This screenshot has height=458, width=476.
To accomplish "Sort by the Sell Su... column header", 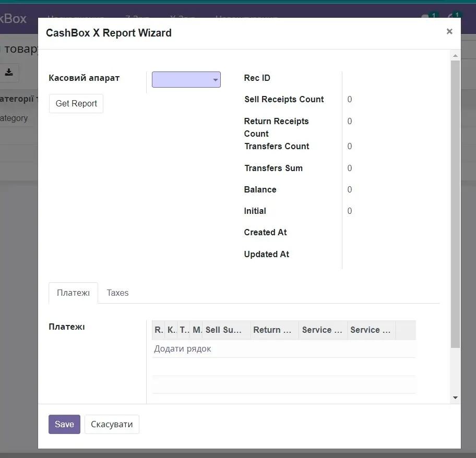I will tap(224, 330).
